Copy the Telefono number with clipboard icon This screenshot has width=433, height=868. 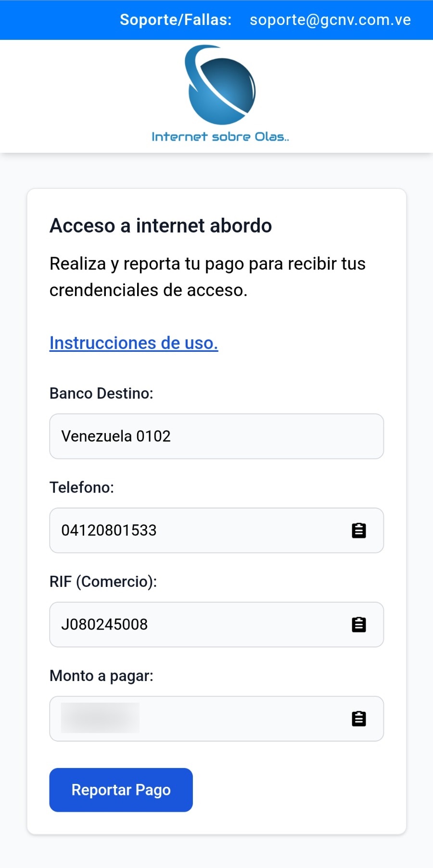pos(359,531)
